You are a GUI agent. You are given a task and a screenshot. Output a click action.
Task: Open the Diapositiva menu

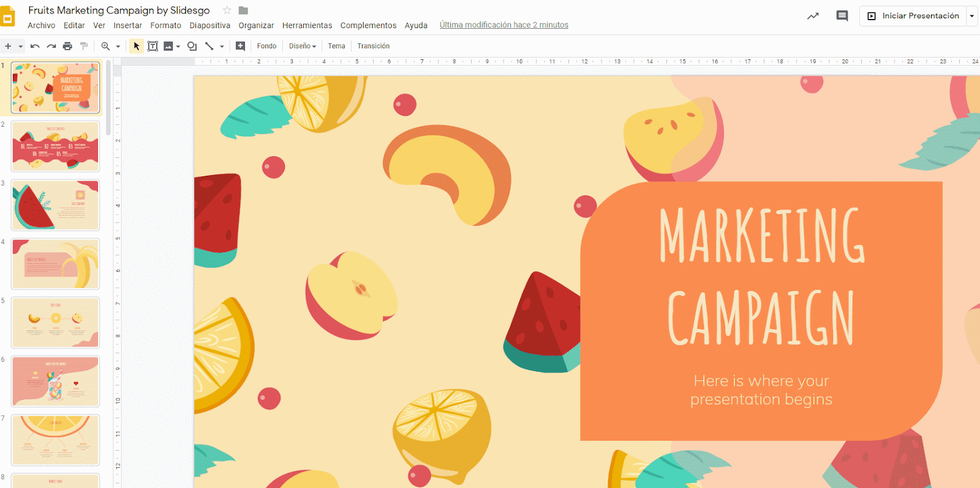(x=209, y=25)
